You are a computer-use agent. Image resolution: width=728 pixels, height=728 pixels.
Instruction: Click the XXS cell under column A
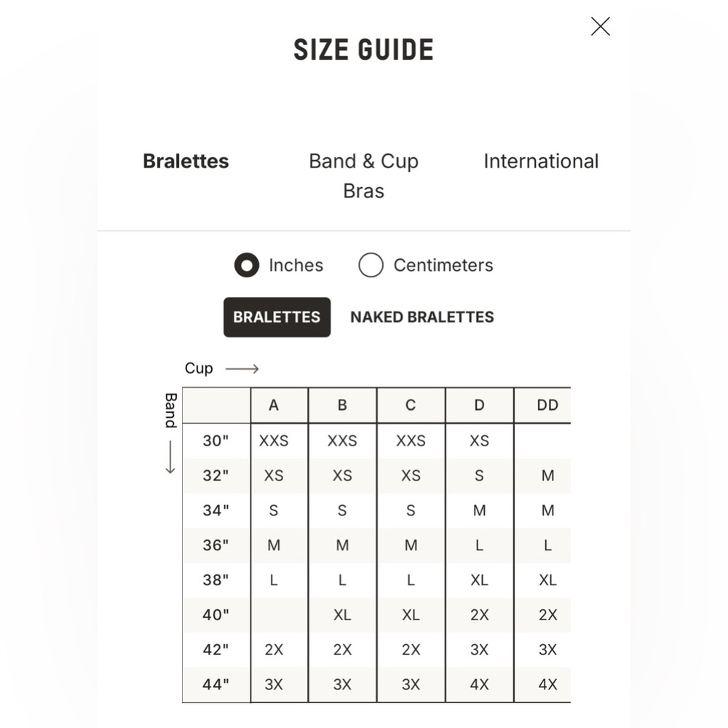pyautogui.click(x=274, y=440)
